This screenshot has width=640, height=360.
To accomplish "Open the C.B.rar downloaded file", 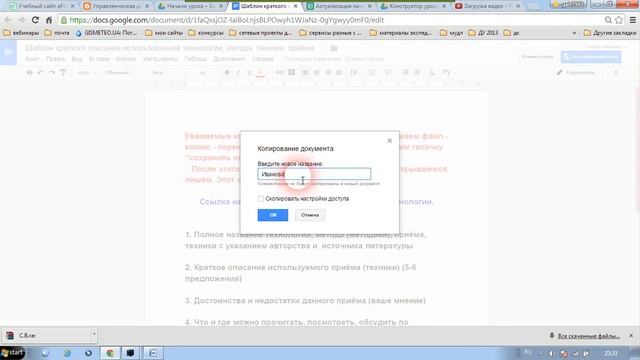I will pos(46,336).
